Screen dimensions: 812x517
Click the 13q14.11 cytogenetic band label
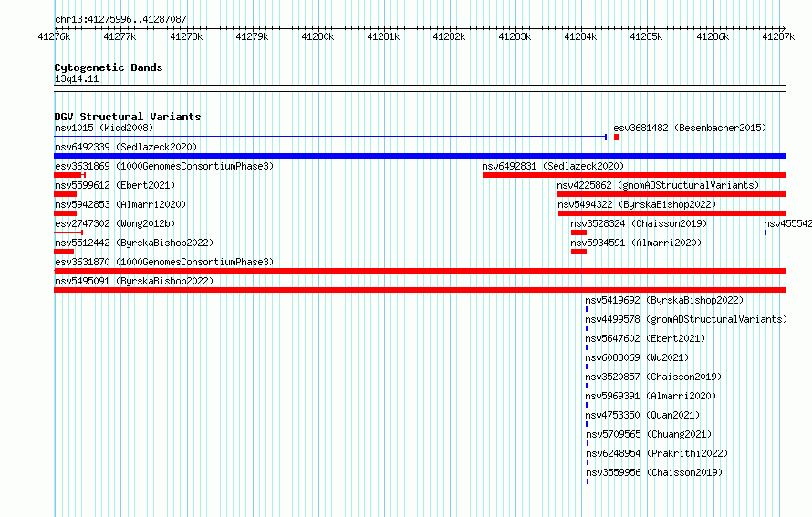77,78
